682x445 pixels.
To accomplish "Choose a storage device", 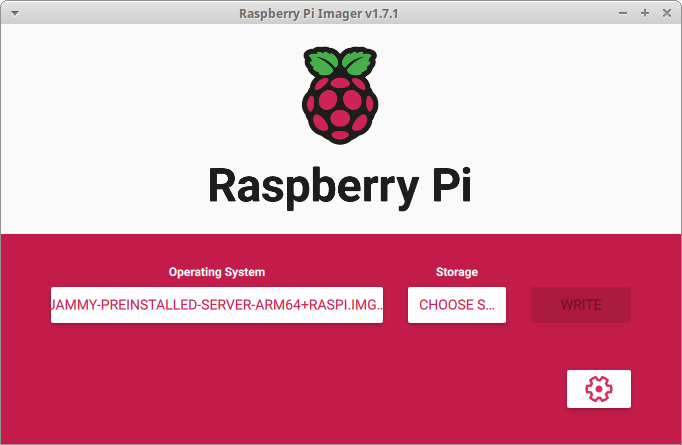I will [457, 305].
